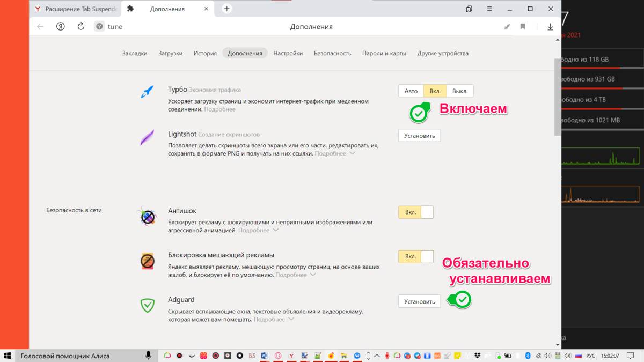Click the Turbo blue rocket extension icon

(147, 92)
